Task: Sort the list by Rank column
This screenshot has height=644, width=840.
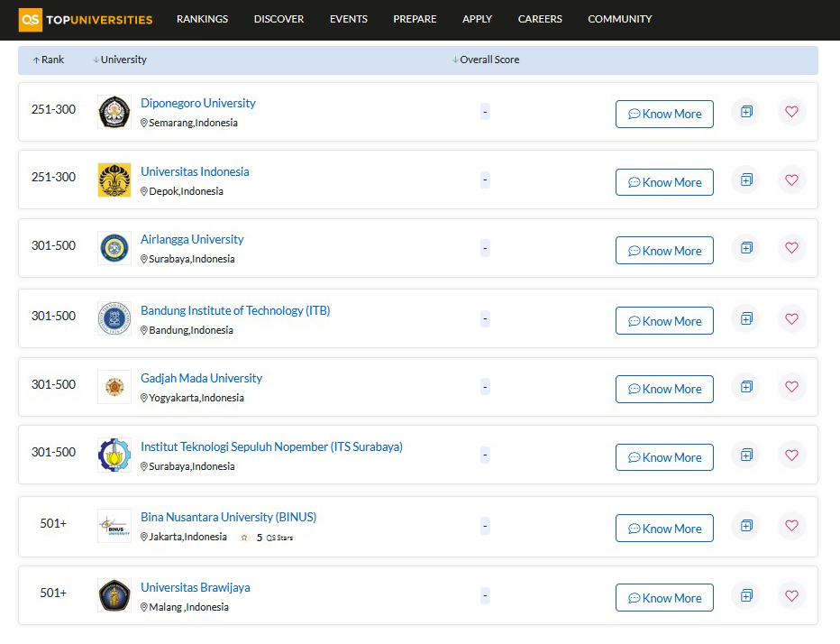Action: tap(49, 60)
